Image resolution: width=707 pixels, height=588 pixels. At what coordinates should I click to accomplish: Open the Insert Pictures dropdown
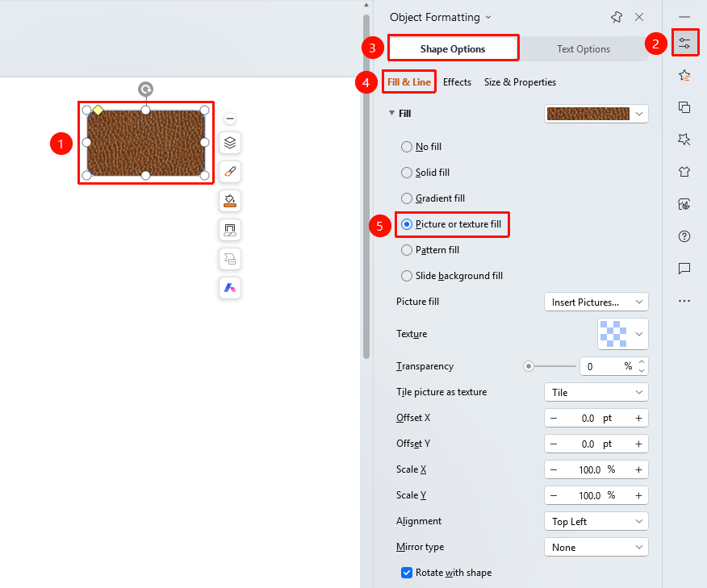pos(596,302)
